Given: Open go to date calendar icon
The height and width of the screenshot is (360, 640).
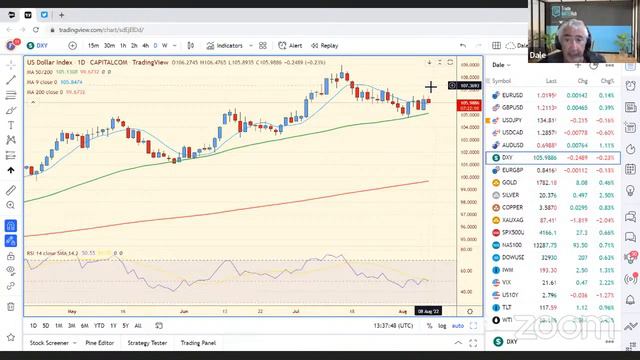Looking at the screenshot, I should 159,326.
